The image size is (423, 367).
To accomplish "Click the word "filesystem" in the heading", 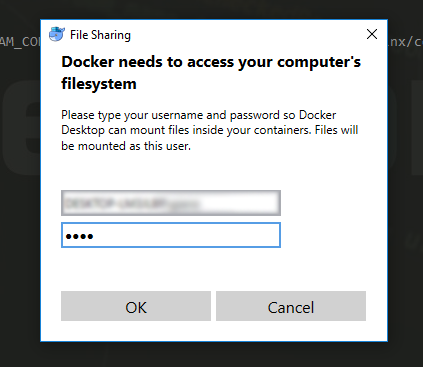I will 99,84.
